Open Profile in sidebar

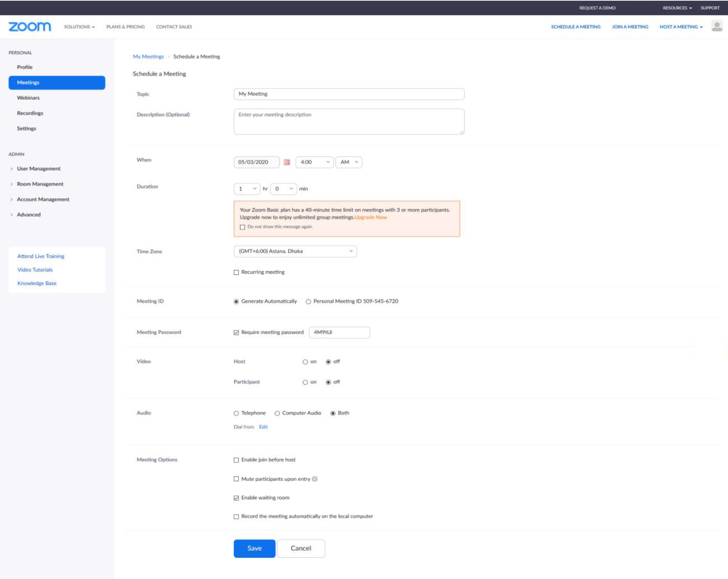pyautogui.click(x=25, y=67)
